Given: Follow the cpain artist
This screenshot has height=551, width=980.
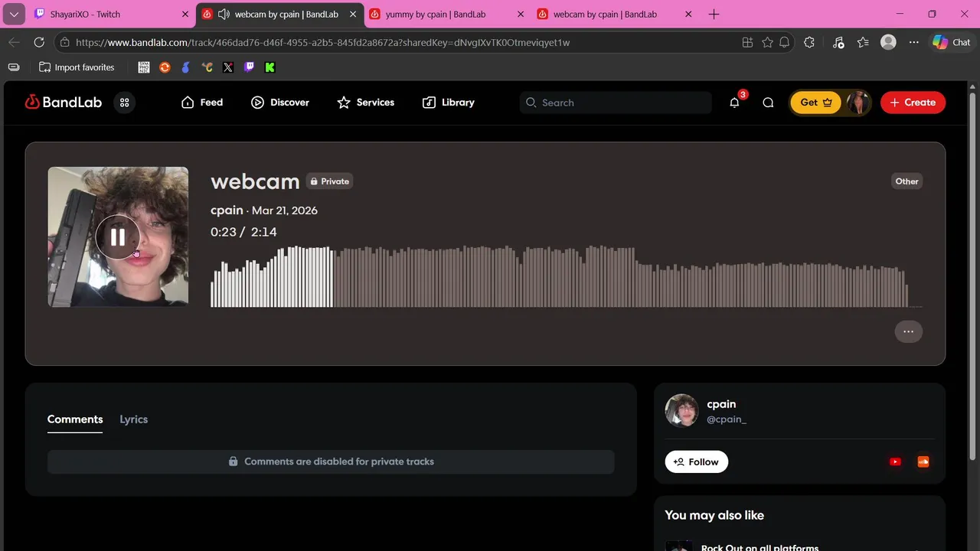Looking at the screenshot, I should [x=696, y=461].
